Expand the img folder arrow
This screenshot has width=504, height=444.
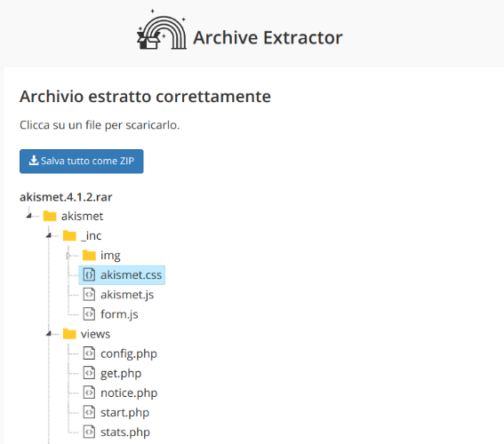pyautogui.click(x=68, y=256)
